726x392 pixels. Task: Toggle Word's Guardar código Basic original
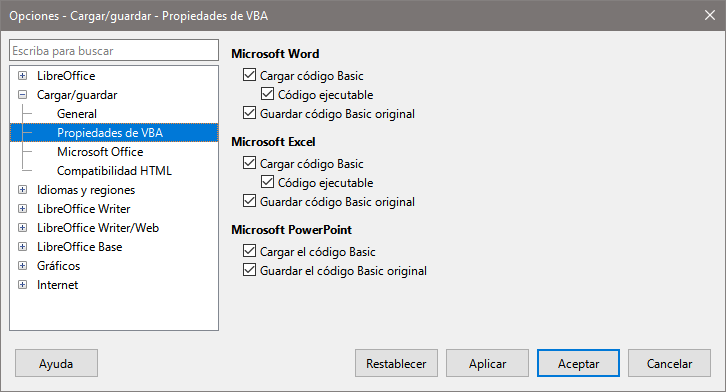click(250, 113)
